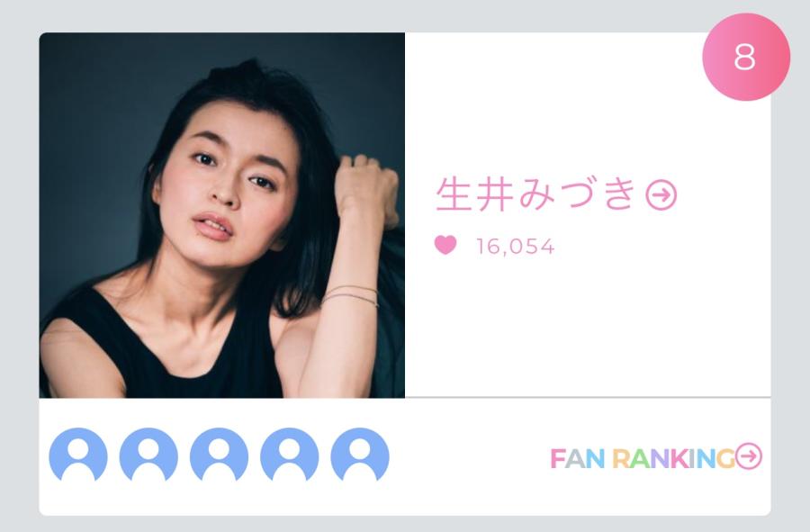Select the fifth fan avatar icon
810x532 pixels.
359,455
